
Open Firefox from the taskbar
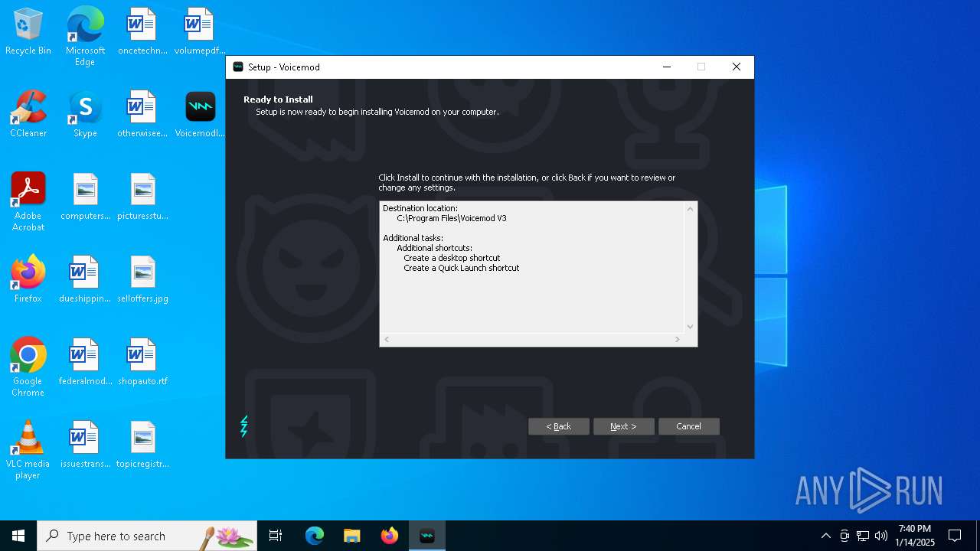(x=390, y=536)
